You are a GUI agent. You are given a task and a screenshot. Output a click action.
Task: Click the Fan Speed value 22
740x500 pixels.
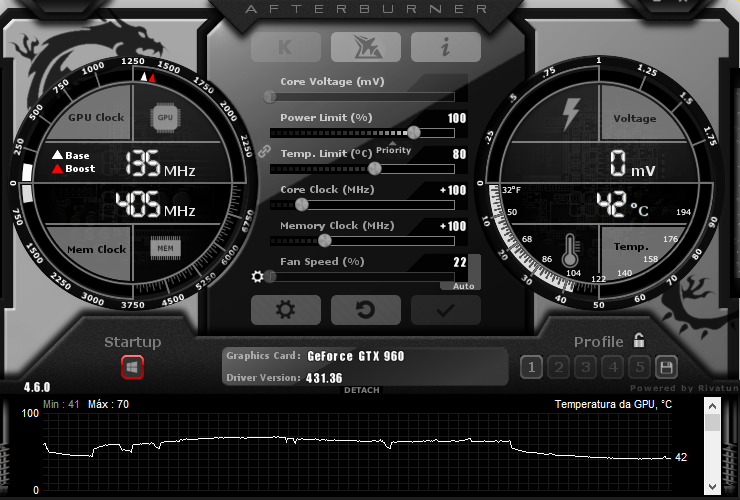click(460, 262)
